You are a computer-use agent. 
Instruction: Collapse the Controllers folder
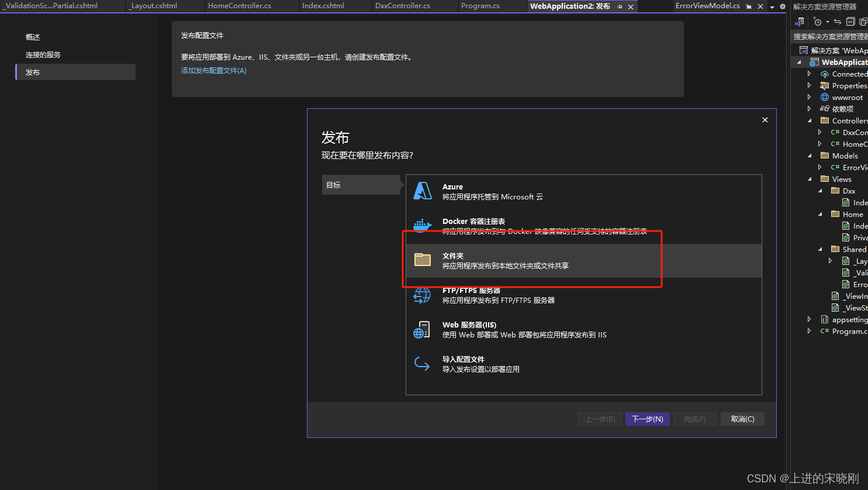(x=810, y=120)
